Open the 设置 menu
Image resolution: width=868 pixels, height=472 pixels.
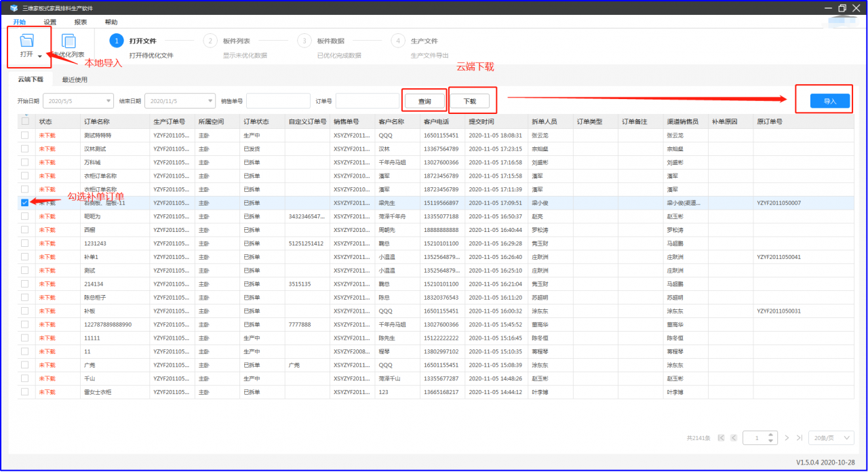click(50, 22)
